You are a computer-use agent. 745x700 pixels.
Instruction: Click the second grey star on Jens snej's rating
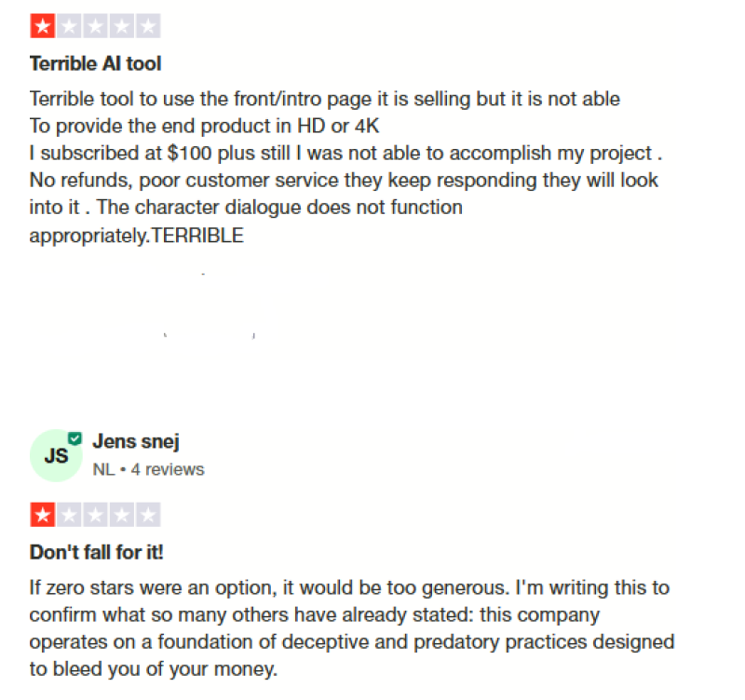coord(69,515)
